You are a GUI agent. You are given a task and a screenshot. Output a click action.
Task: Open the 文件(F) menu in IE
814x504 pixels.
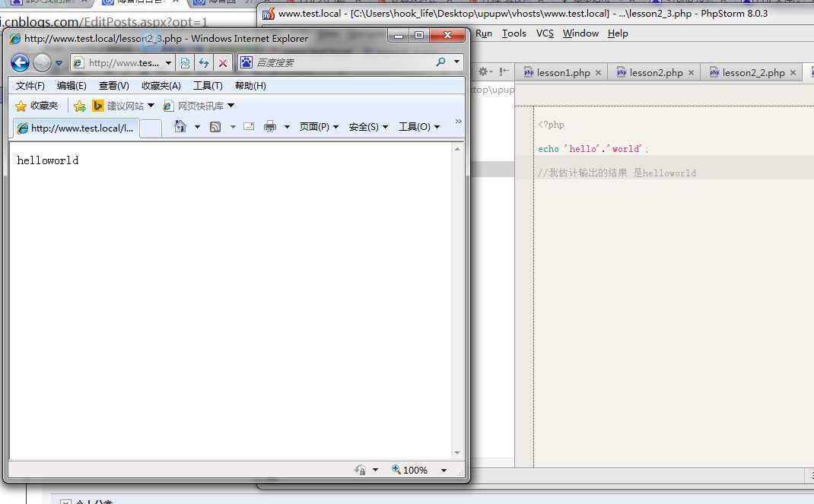pyautogui.click(x=30, y=86)
